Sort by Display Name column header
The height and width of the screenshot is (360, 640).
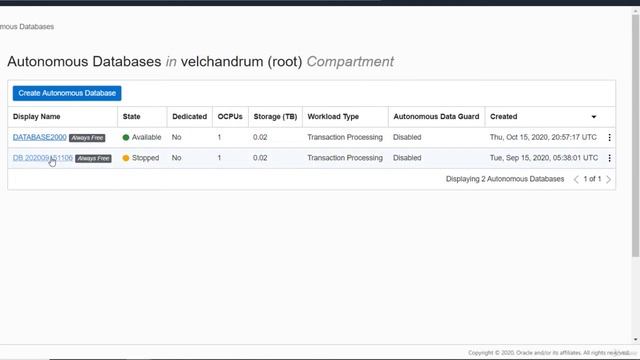(x=36, y=117)
